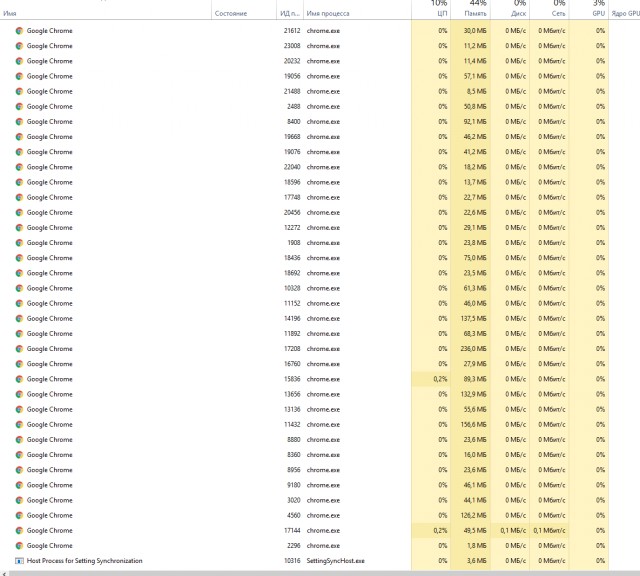The height and width of the screenshot is (576, 640).
Task: Click the 126,2 МБ memory value
Action: [x=473, y=515]
